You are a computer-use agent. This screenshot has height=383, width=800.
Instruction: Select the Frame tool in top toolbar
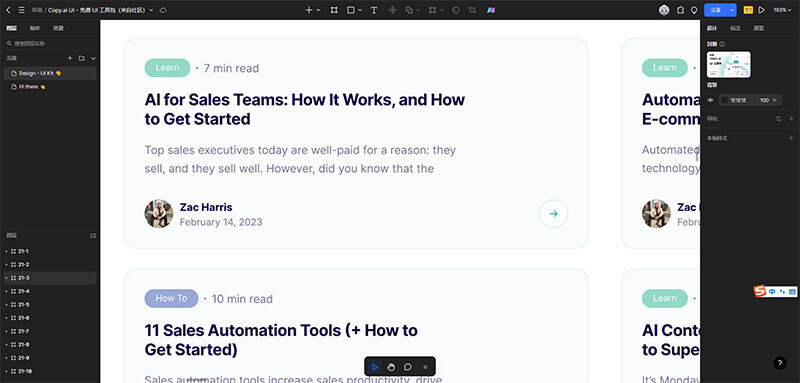pyautogui.click(x=334, y=10)
